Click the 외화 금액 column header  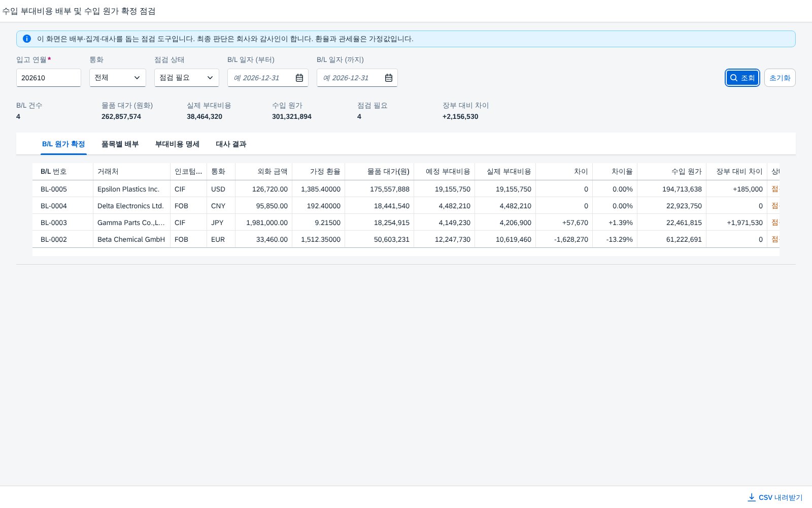click(x=264, y=172)
